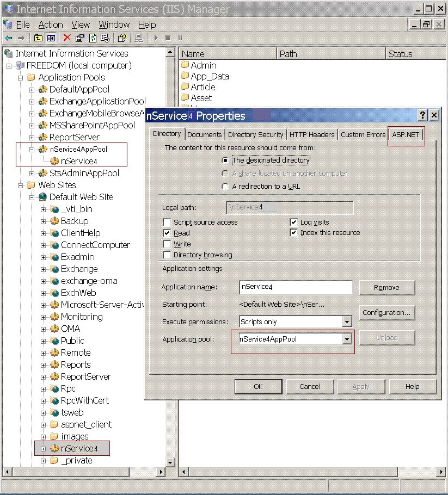Expand the _vti_bin tree node
This screenshot has width=448, height=495.
(44, 209)
